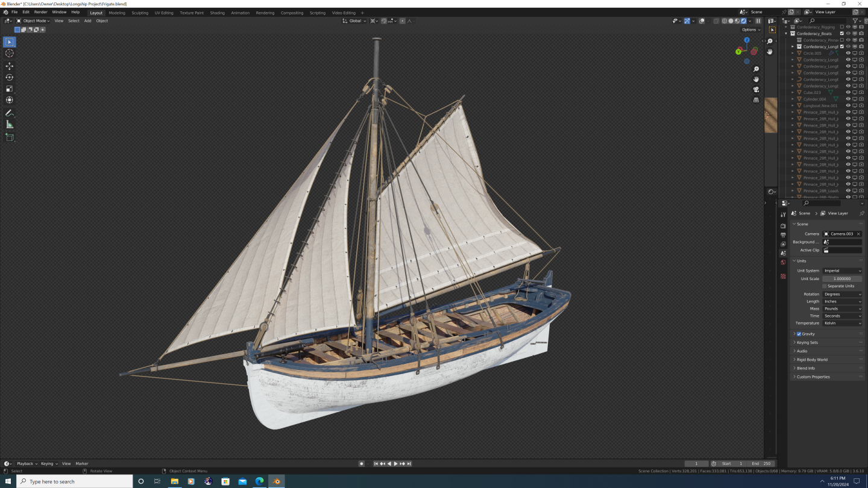Activate the Select Box tool
Viewport: 868px width, 488px height.
pos(10,42)
